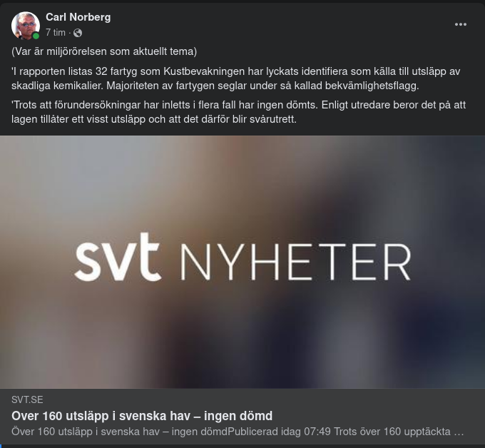Click the green online status dot
This screenshot has width=485, height=448.
tap(36, 36)
